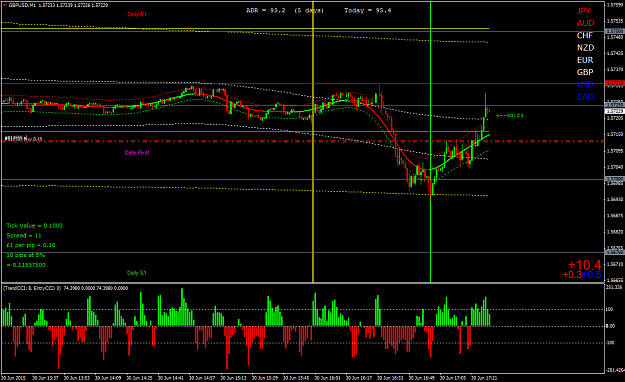Click the '£1 per pip = 0.10' text
The height and width of the screenshot is (382, 625).
coord(31,245)
